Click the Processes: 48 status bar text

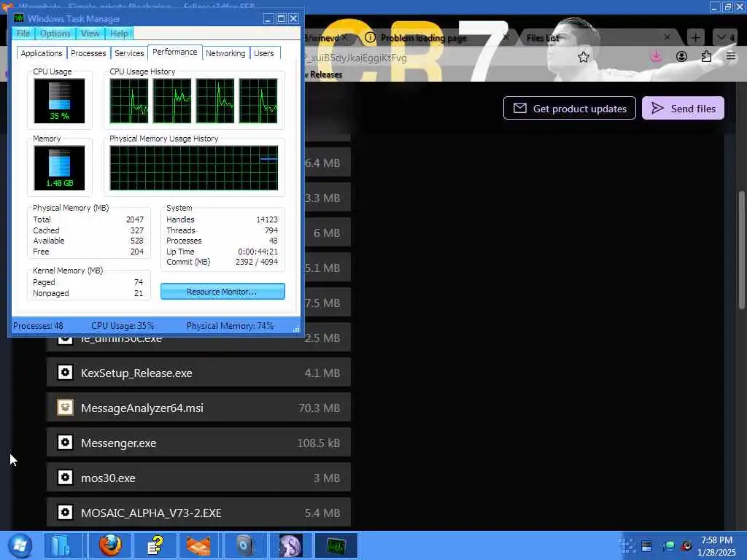pyautogui.click(x=38, y=326)
